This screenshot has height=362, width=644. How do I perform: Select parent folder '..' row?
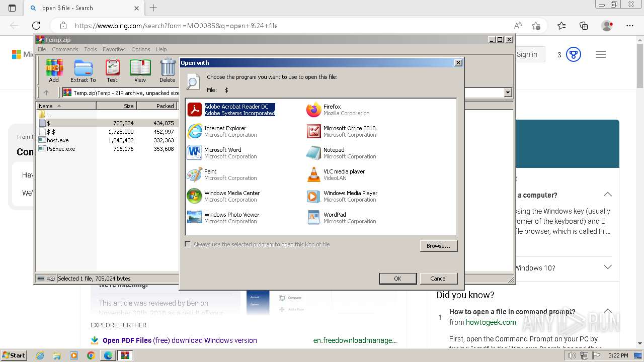107,115
